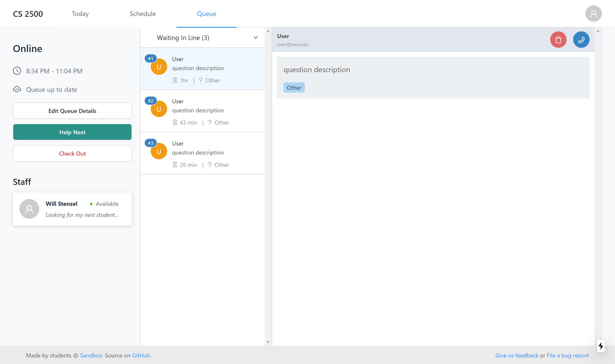Click the lightning bolt icon bottom right
The height and width of the screenshot is (364, 615).
coord(600,346)
